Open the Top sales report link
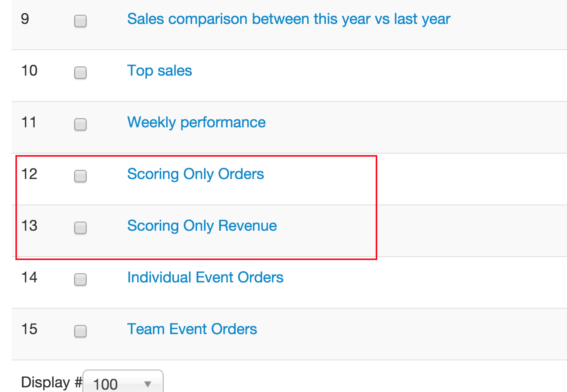The height and width of the screenshot is (392, 567). (x=159, y=71)
